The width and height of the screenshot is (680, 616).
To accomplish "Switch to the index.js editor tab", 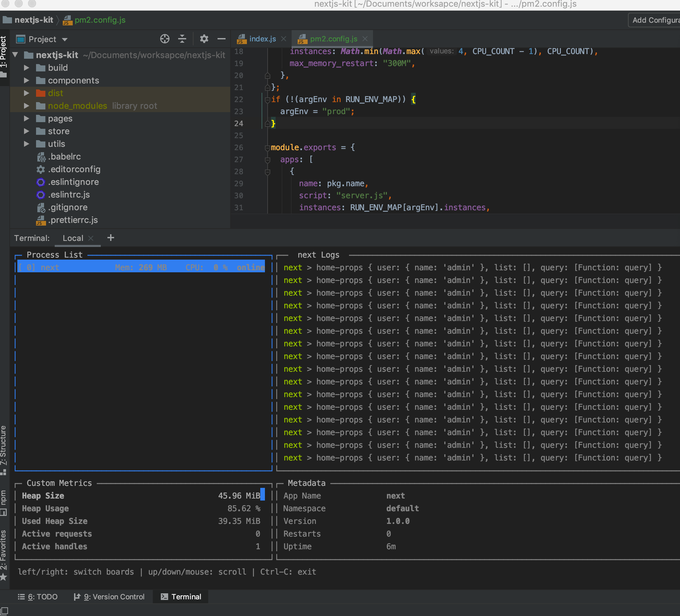I will point(262,38).
